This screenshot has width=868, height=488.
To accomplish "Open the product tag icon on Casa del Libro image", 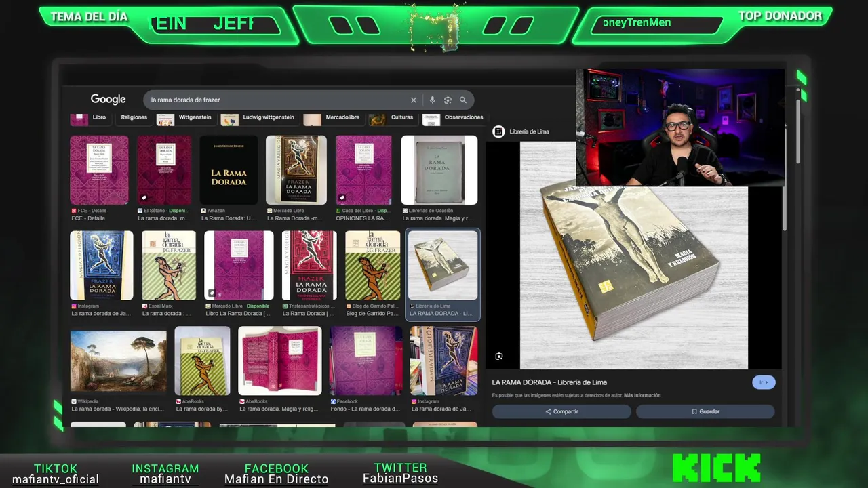I will point(342,198).
